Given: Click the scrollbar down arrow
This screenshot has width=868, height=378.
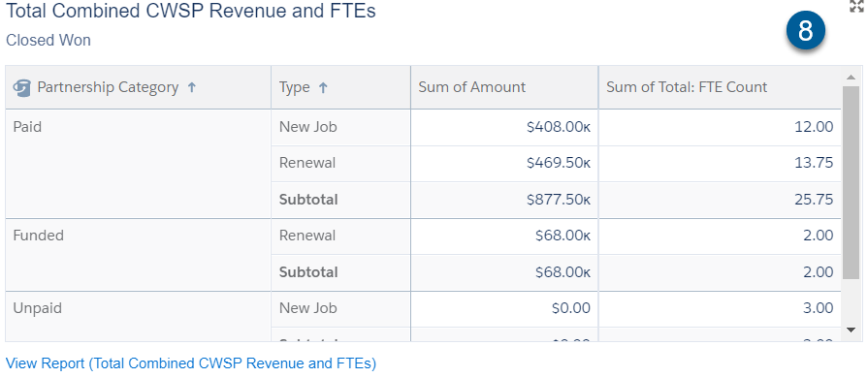Looking at the screenshot, I should pos(851,330).
